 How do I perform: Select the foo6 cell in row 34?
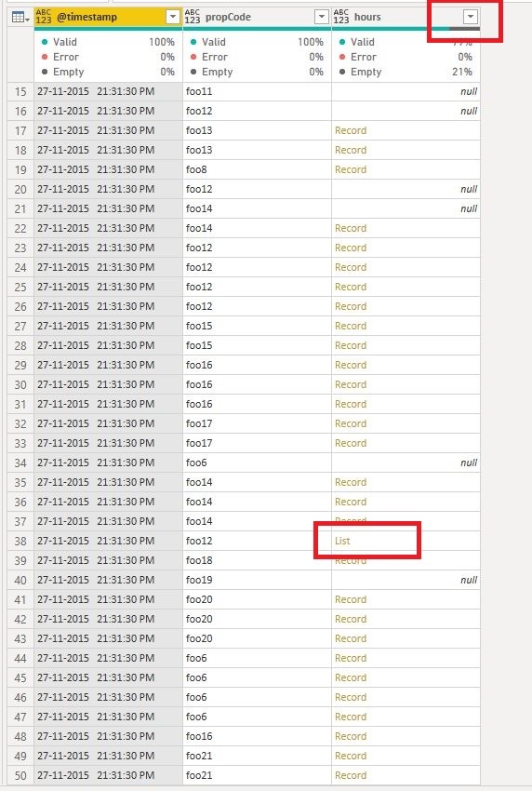(x=257, y=463)
